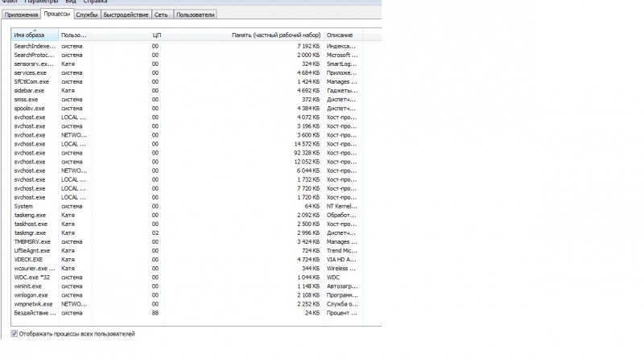Select the taskmgr.exe process
Viewport: 644px width, 362px height.
187,232
